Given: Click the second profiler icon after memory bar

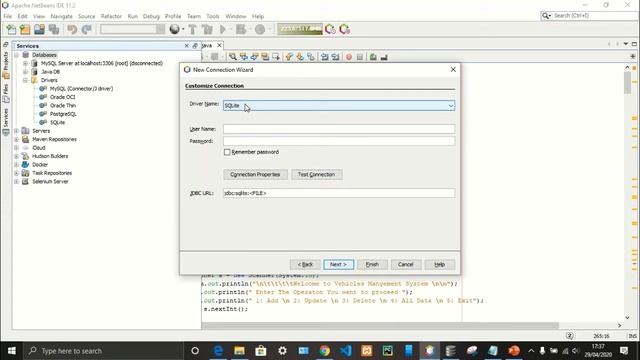Looking at the screenshot, I should [344, 29].
